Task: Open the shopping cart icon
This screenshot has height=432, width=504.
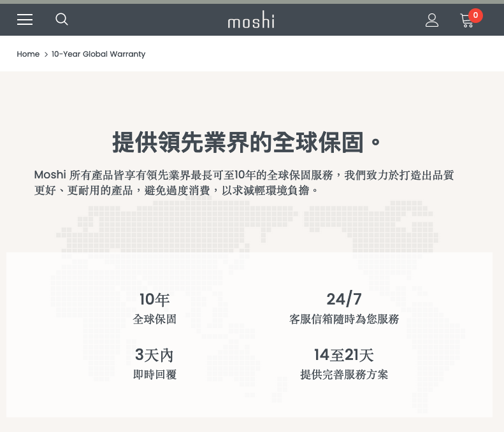Action: (x=466, y=20)
